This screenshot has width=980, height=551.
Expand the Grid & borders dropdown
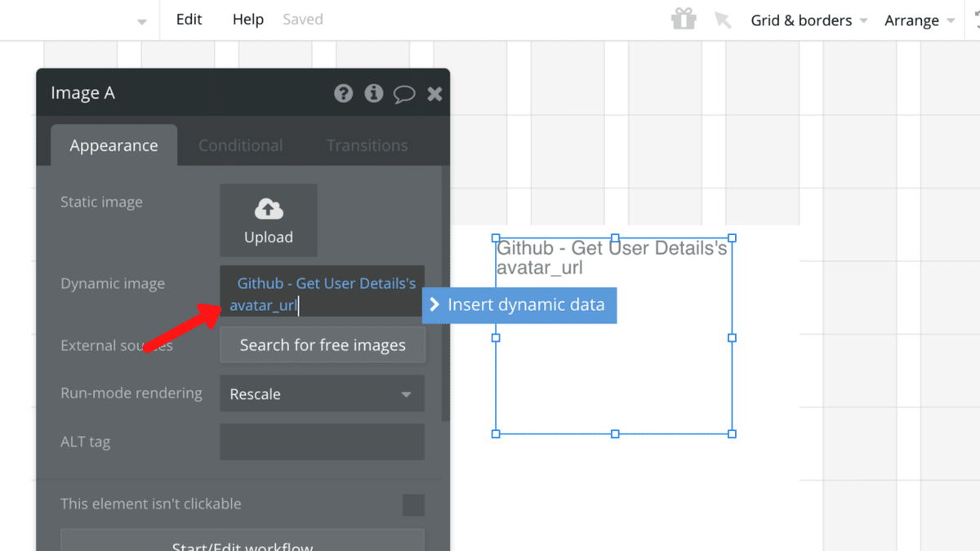[x=808, y=20]
